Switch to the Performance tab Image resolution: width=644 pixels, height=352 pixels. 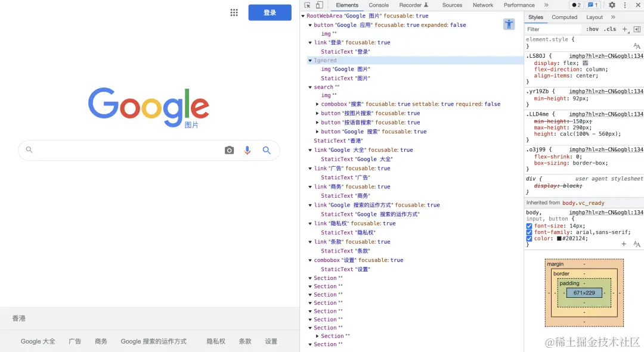[x=519, y=5]
